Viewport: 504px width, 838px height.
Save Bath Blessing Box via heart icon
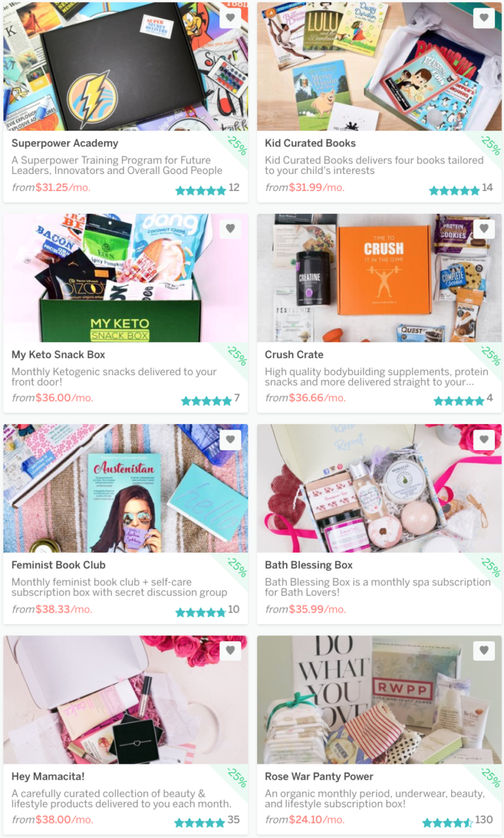484,439
